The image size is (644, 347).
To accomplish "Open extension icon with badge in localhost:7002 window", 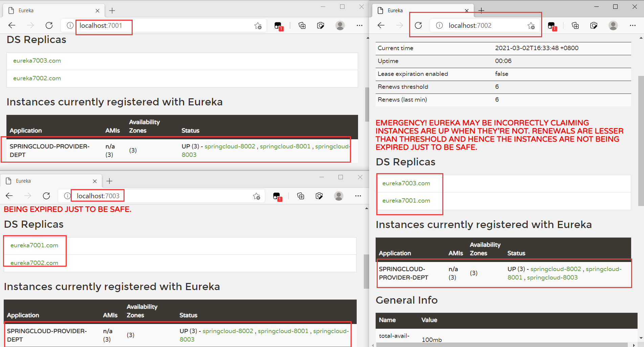I will point(552,26).
